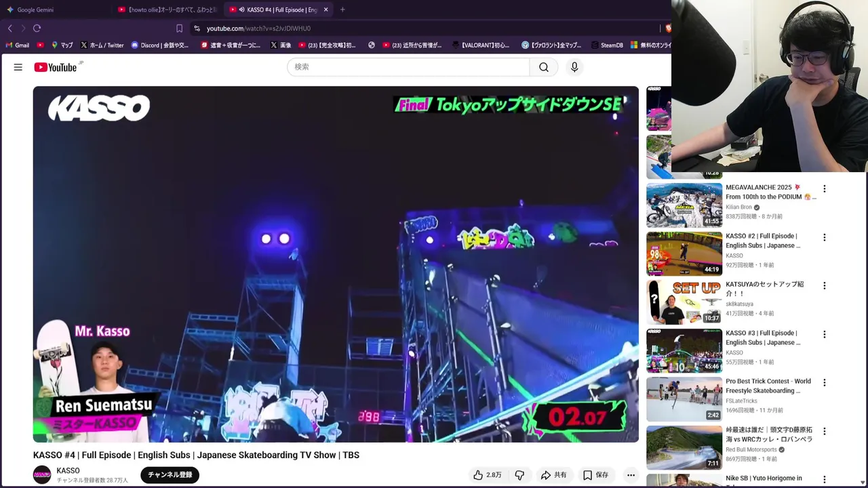Focus the YouTube search field
The height and width of the screenshot is (488, 868).
[x=408, y=67]
